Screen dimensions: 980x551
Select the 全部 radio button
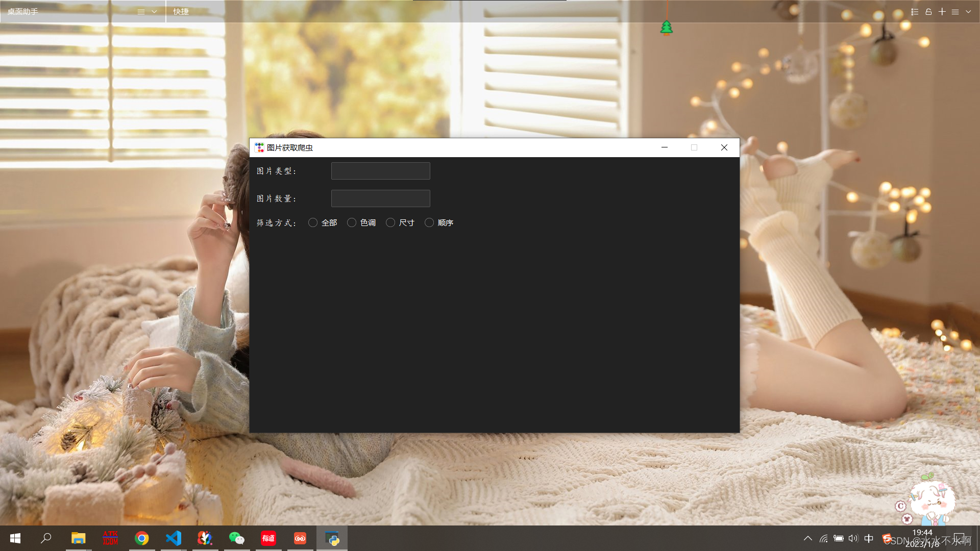313,223
